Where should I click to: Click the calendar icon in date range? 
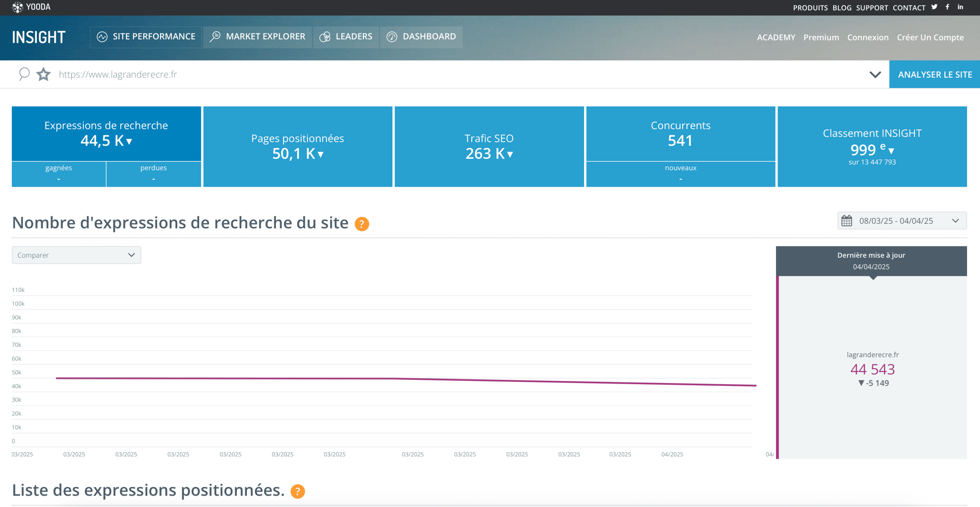847,221
